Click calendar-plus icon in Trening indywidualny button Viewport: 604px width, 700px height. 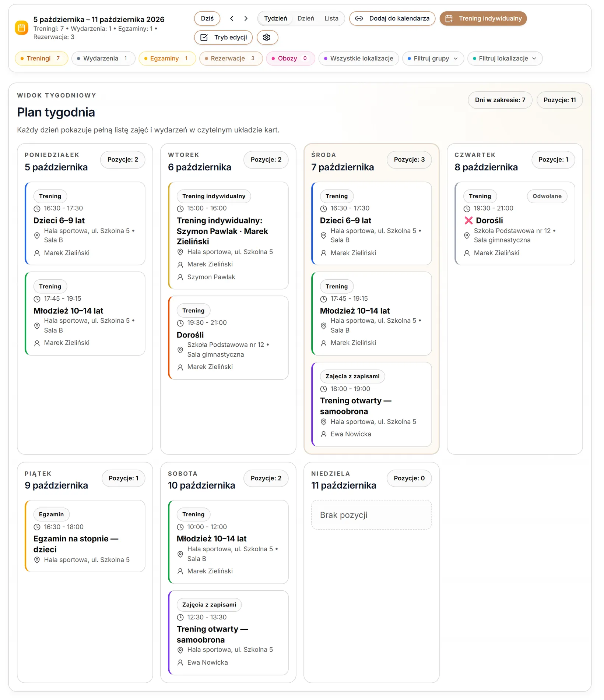coord(449,18)
